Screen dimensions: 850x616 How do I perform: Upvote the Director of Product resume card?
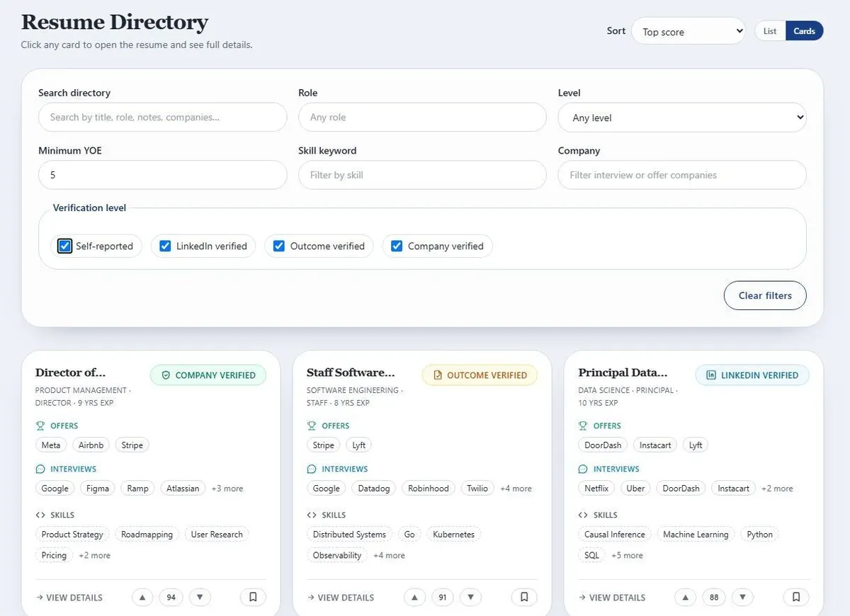(x=142, y=598)
